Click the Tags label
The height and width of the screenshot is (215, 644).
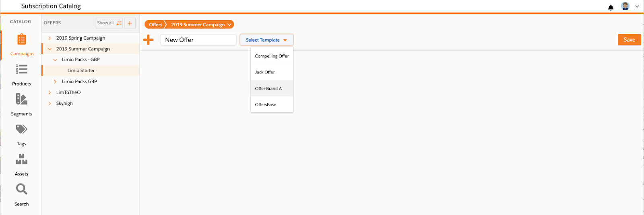click(22, 144)
